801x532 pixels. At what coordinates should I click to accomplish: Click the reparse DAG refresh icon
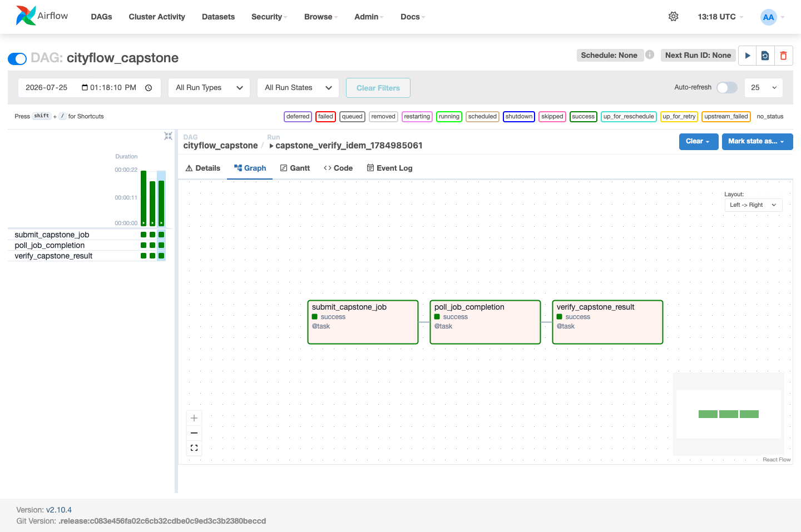point(765,56)
